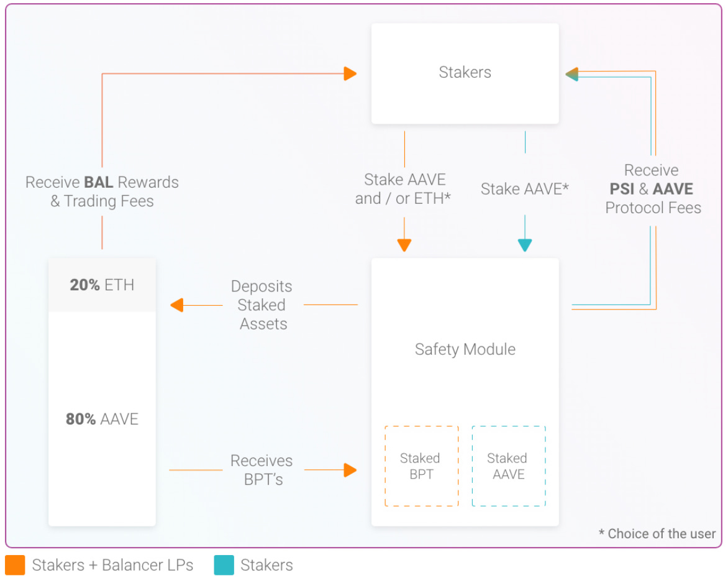Click the Deposits Staked Assets label
The width and height of the screenshot is (728, 583).
[x=262, y=305]
